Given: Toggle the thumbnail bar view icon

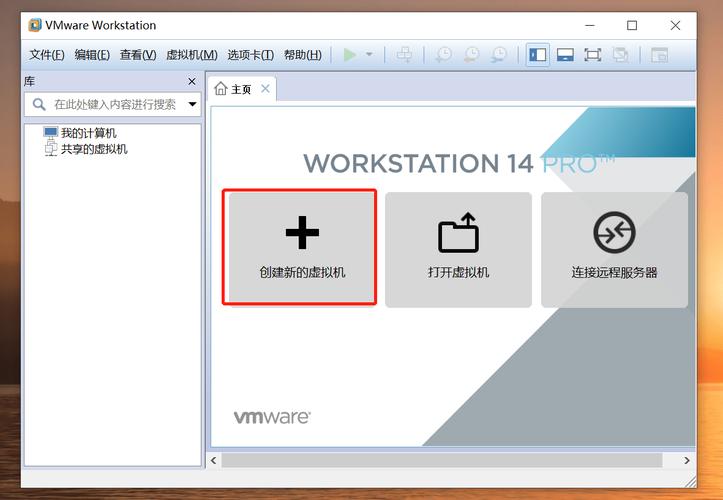Looking at the screenshot, I should tap(565, 55).
